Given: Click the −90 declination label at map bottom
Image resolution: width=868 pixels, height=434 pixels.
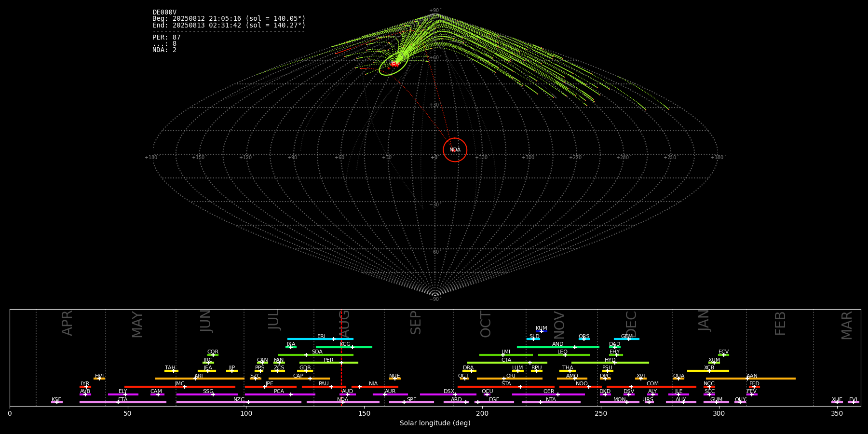Looking at the screenshot, I should coord(435,299).
